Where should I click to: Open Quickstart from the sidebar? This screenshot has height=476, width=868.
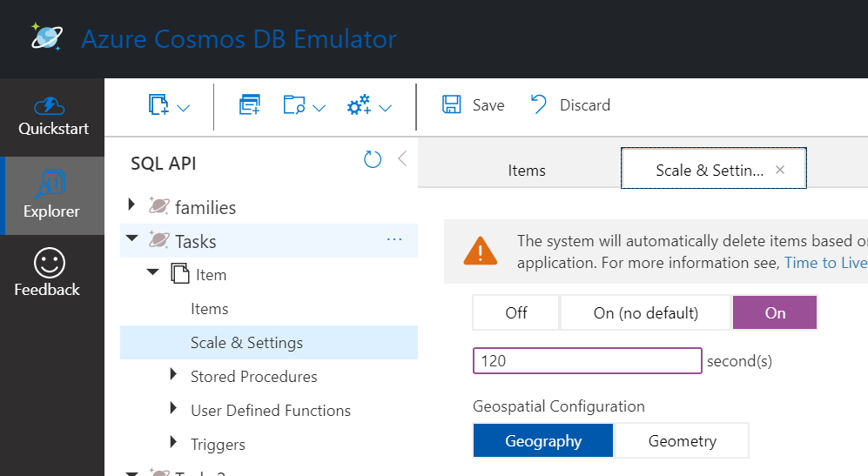(x=53, y=117)
